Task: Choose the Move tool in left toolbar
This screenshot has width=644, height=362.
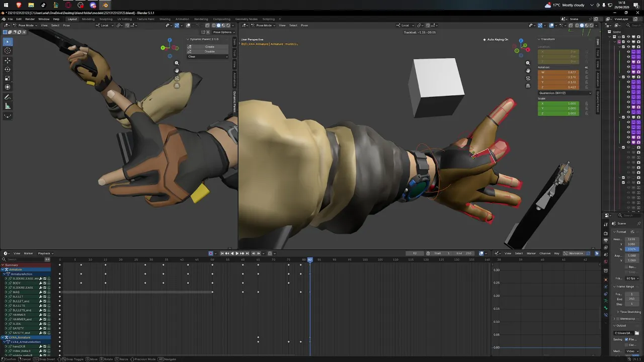Action: 8,60
